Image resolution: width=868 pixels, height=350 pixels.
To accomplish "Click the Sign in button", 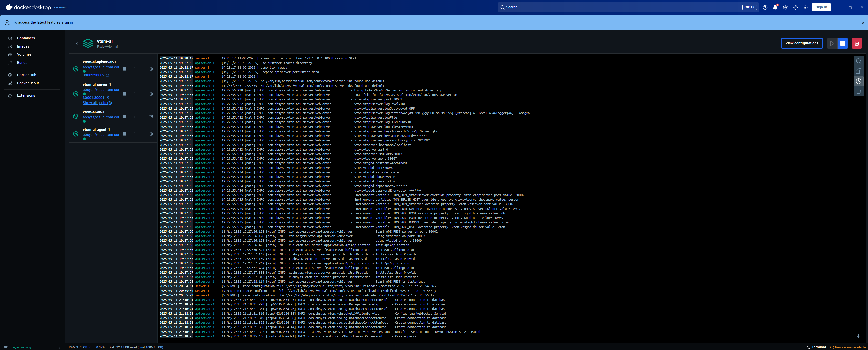I will click(x=821, y=7).
